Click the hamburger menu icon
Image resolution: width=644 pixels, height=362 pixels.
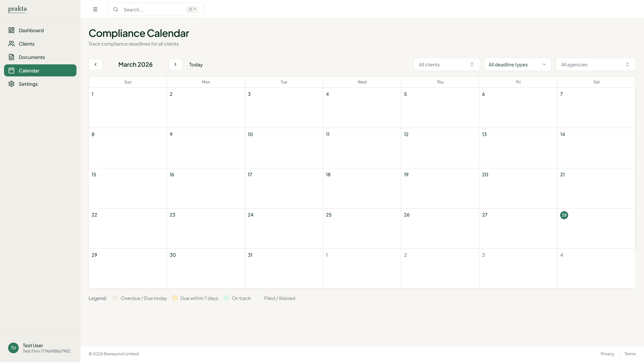click(x=95, y=9)
